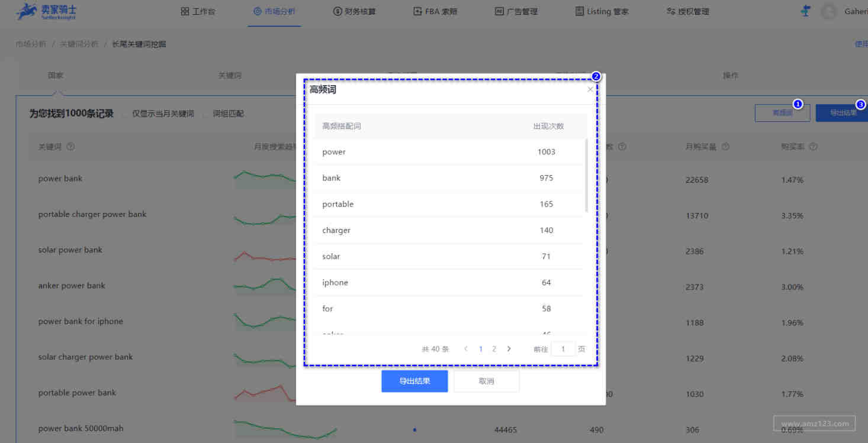Click trend sparkline for "portable power bank"
This screenshot has width=868, height=443.
tap(265, 393)
